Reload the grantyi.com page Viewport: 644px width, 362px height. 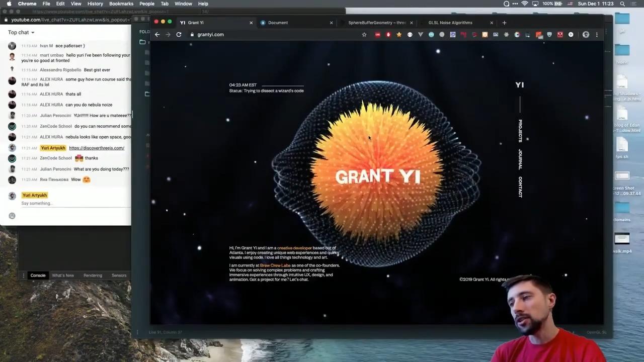click(x=179, y=34)
